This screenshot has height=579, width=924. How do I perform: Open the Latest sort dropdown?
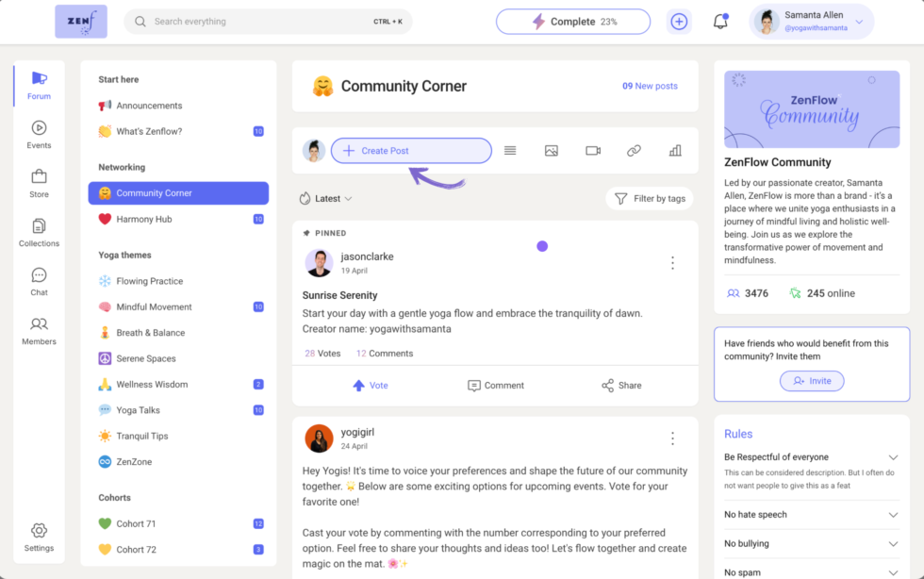click(325, 198)
